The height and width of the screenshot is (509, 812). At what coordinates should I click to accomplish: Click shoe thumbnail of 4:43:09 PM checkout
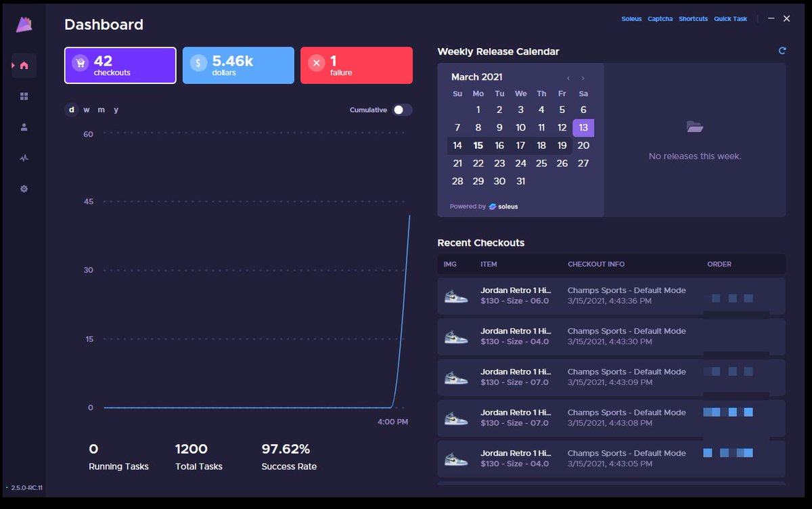click(456, 377)
